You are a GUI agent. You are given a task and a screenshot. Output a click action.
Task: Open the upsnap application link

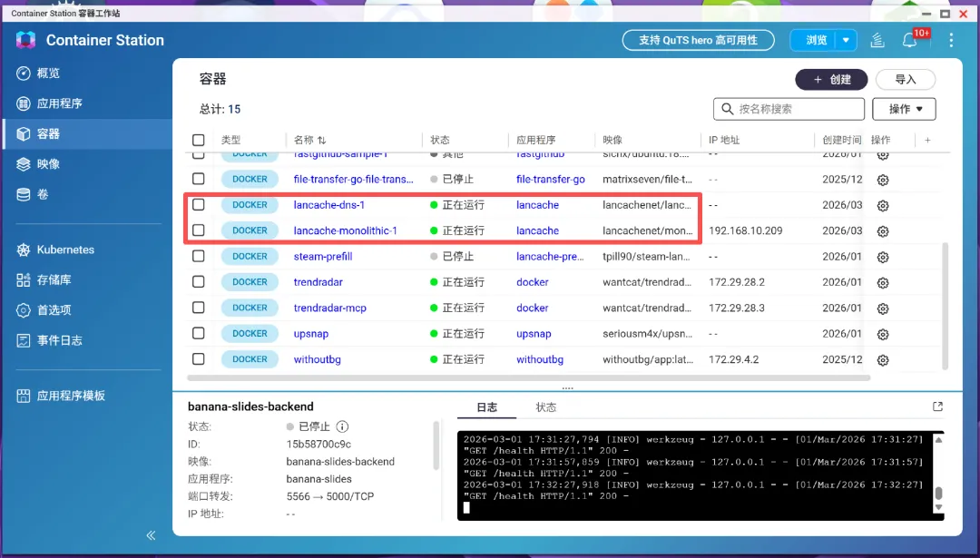[534, 334]
